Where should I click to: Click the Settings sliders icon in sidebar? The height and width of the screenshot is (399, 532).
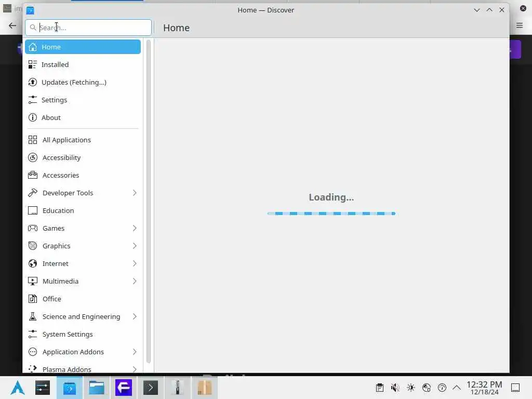click(x=33, y=100)
